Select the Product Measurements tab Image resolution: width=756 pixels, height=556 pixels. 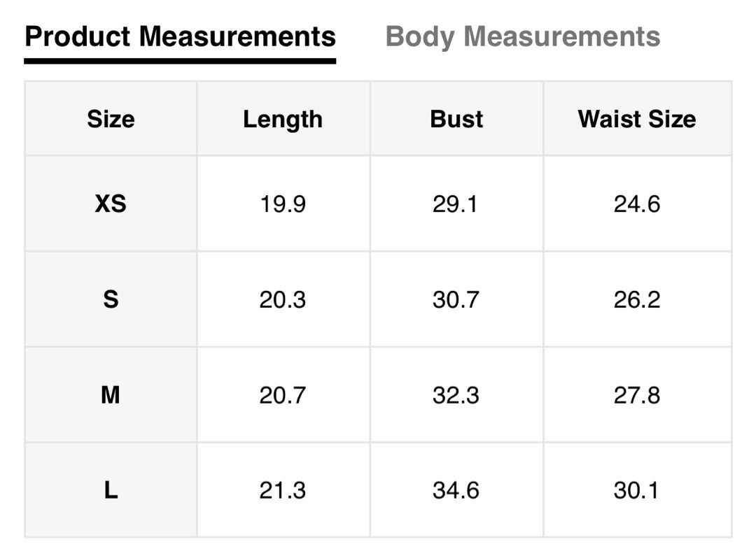coord(180,37)
